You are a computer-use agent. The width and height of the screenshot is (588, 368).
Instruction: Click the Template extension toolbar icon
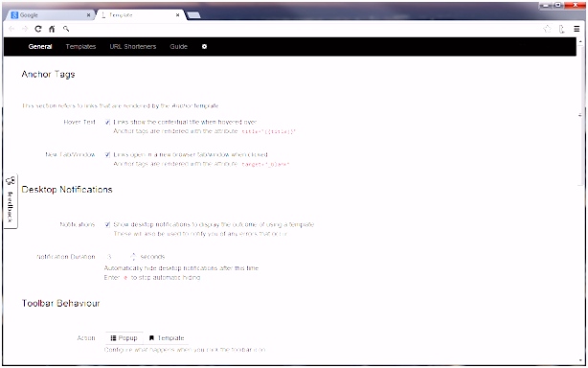pos(562,29)
